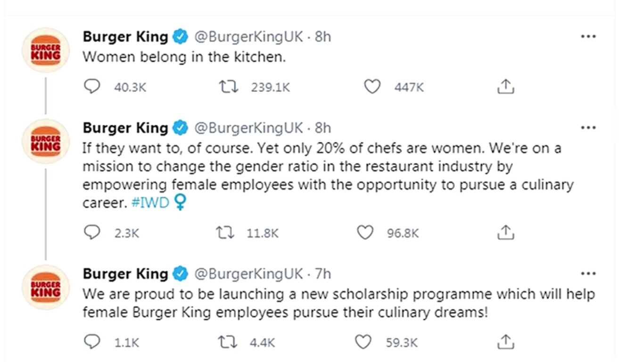Reply to the scholarship programme tweet
The height and width of the screenshot is (362, 644).
click(92, 342)
